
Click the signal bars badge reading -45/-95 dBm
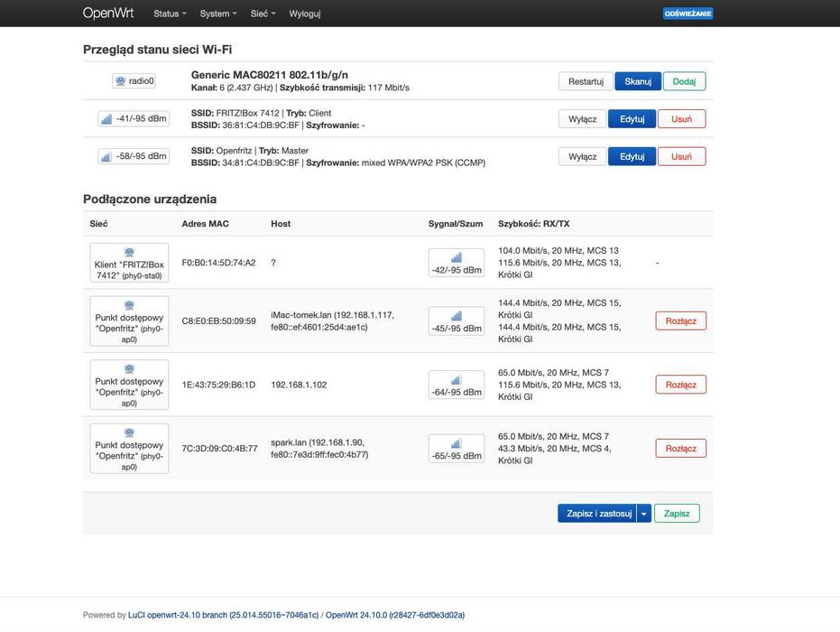pyautogui.click(x=457, y=321)
